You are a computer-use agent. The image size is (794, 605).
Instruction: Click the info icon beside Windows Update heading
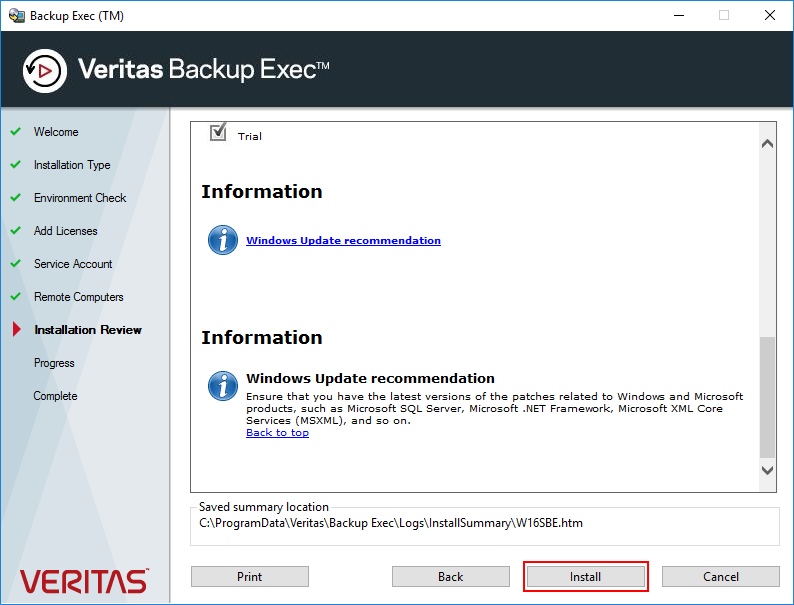[223, 386]
